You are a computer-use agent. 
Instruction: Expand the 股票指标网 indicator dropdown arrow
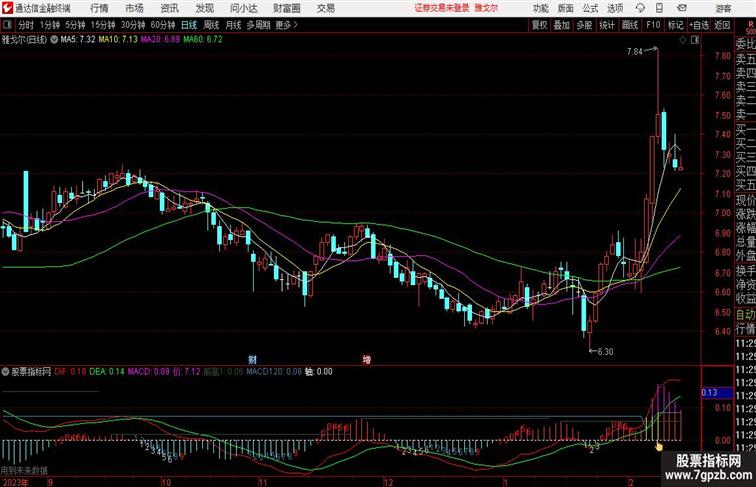pyautogui.click(x=5, y=372)
